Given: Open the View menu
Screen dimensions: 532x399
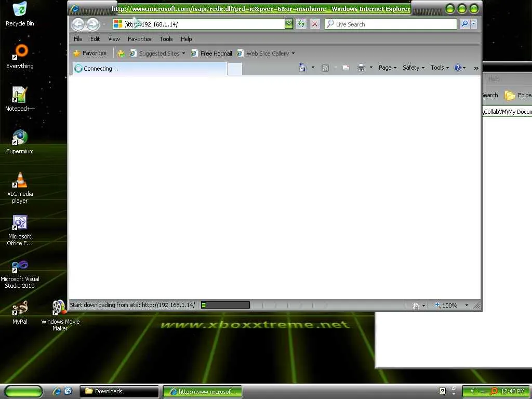Looking at the screenshot, I should (x=114, y=39).
